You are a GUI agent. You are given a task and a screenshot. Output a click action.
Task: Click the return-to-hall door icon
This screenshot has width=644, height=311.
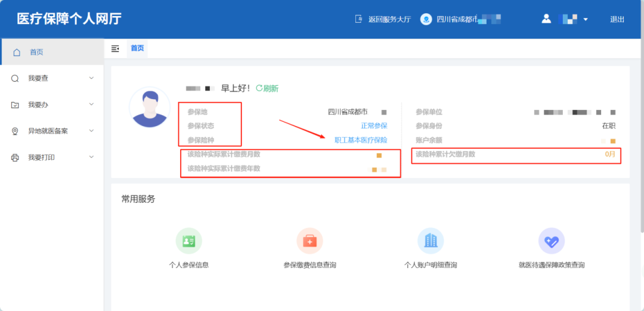pyautogui.click(x=359, y=19)
